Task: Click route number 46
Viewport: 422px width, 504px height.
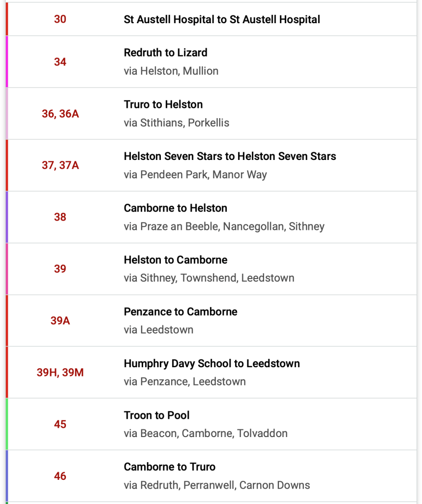Action: coord(60,476)
